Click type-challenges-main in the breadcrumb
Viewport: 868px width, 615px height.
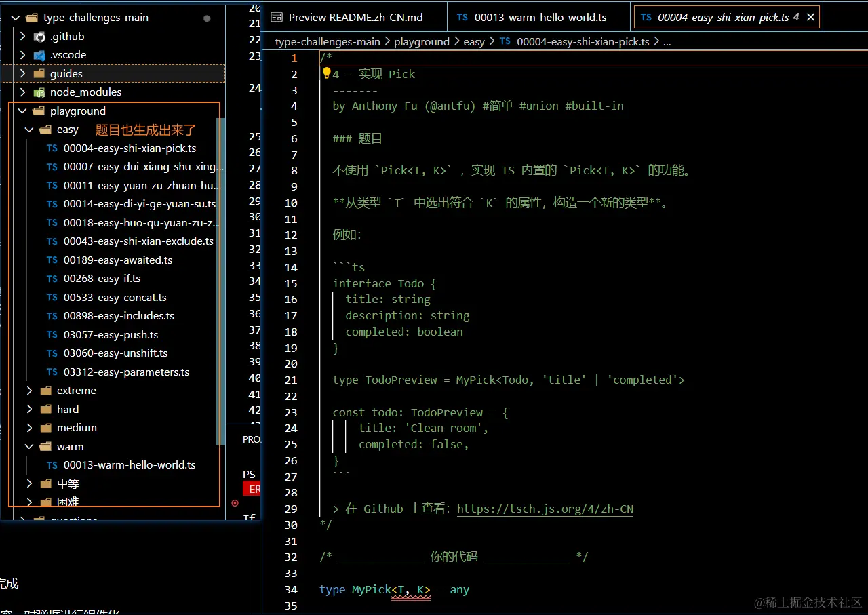(x=328, y=41)
